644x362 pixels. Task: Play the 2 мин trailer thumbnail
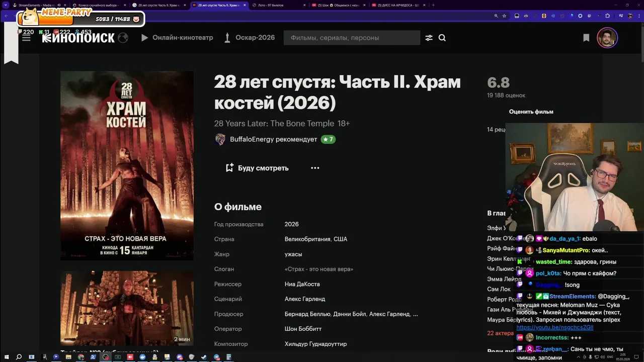pyautogui.click(x=127, y=308)
